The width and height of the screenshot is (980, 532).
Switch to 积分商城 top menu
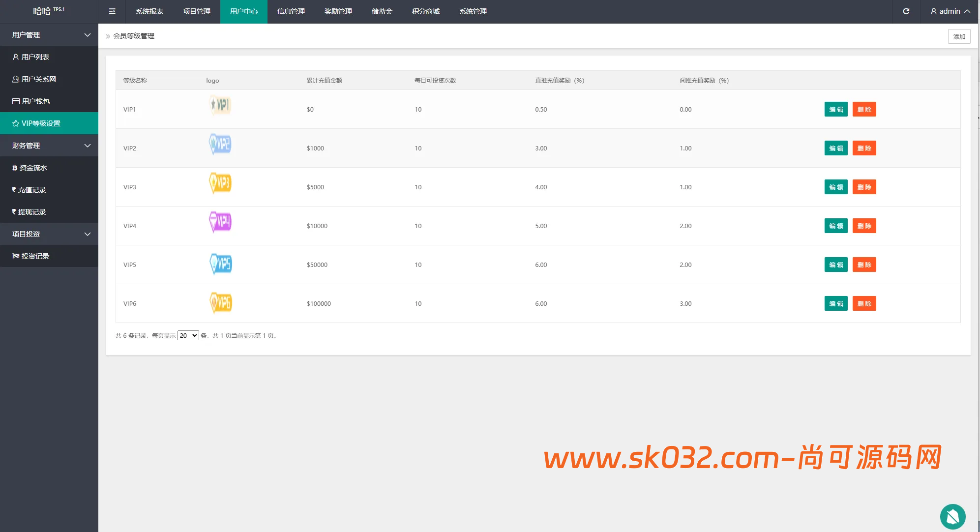point(425,11)
